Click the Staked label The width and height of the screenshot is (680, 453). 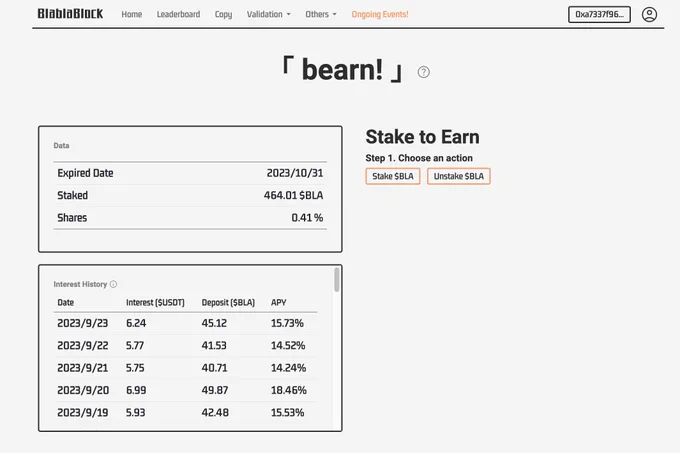(x=72, y=195)
